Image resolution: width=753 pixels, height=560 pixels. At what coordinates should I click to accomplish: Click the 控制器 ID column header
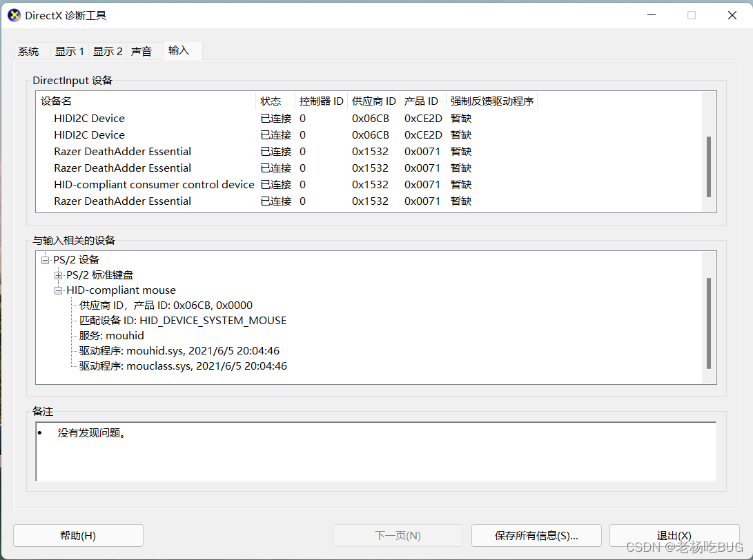point(321,101)
